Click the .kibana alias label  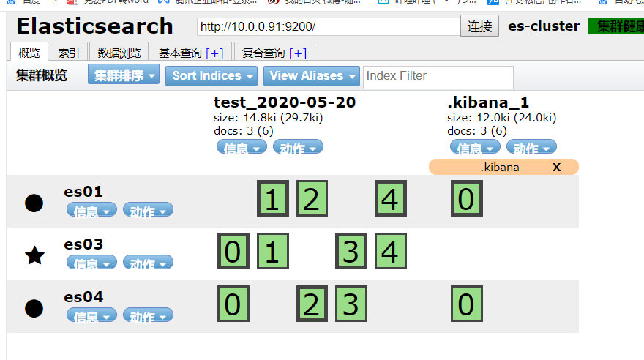pyautogui.click(x=500, y=168)
